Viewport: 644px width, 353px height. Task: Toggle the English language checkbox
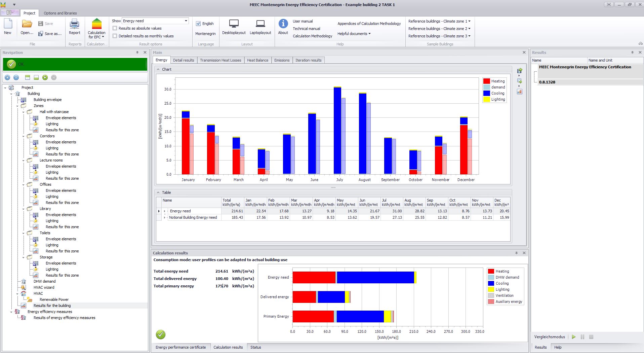click(198, 24)
